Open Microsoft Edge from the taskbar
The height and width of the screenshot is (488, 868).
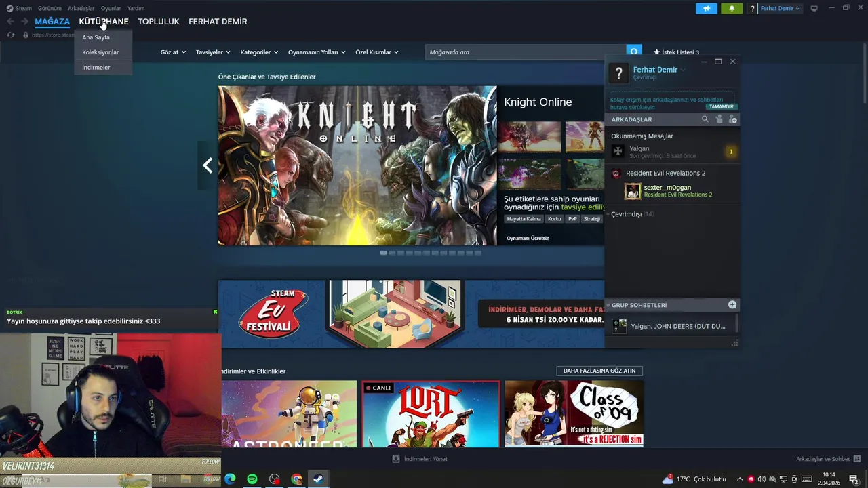pyautogui.click(x=230, y=479)
